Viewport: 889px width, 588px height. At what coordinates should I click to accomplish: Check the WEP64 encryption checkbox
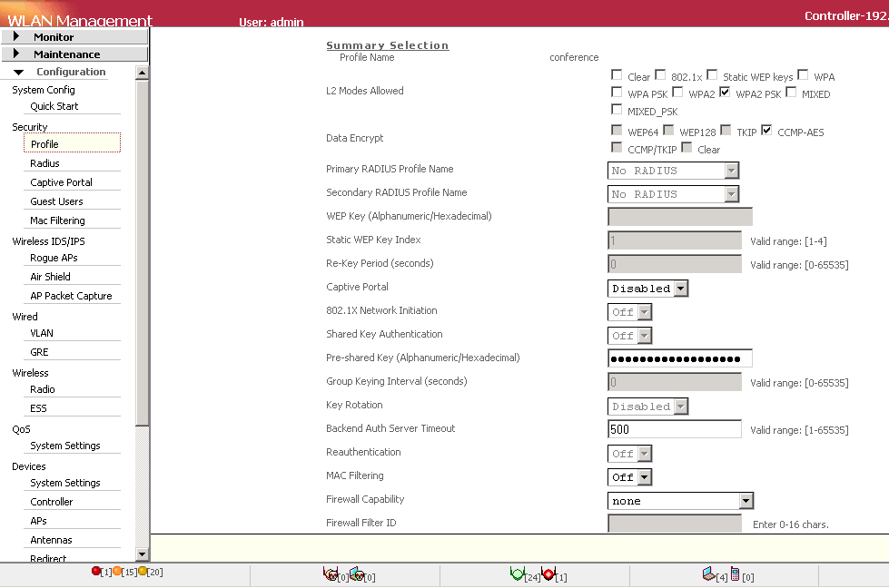pos(617,130)
